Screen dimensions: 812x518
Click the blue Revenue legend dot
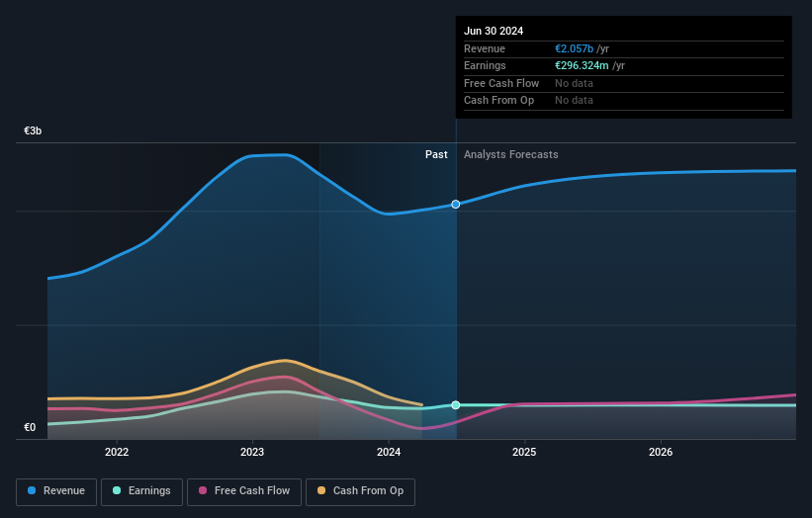click(x=32, y=490)
